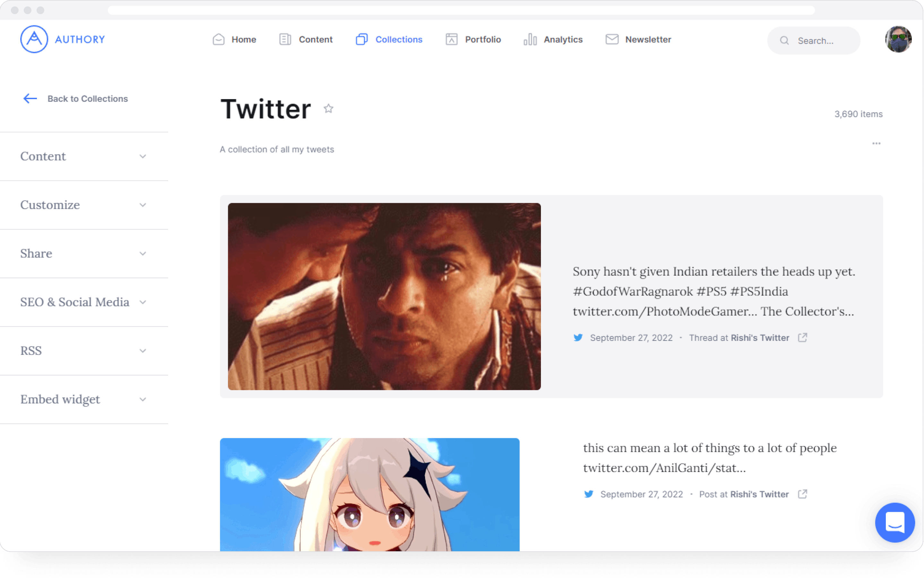Click the AUTHORY brand text
The height and width of the screenshot is (584, 924).
tap(80, 39)
